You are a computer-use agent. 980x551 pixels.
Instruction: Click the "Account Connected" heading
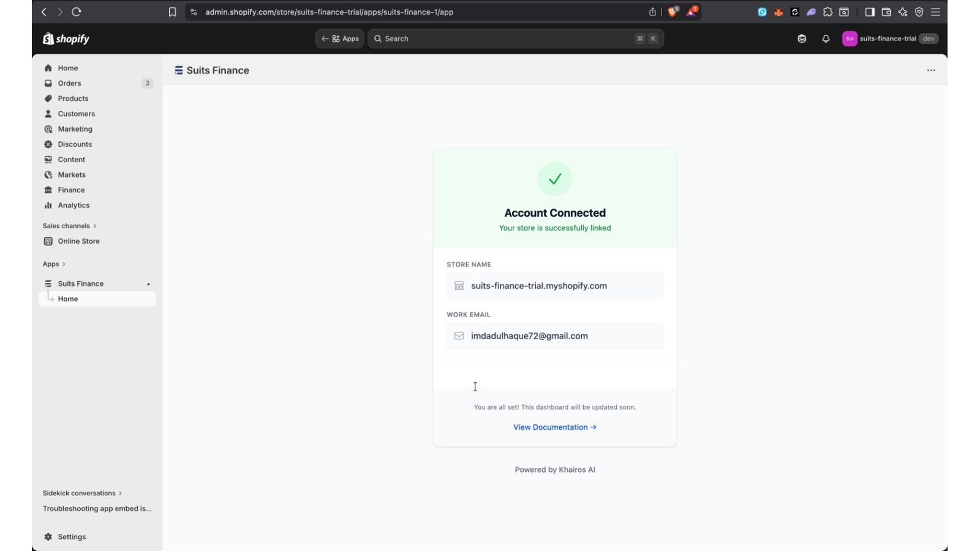pos(555,213)
